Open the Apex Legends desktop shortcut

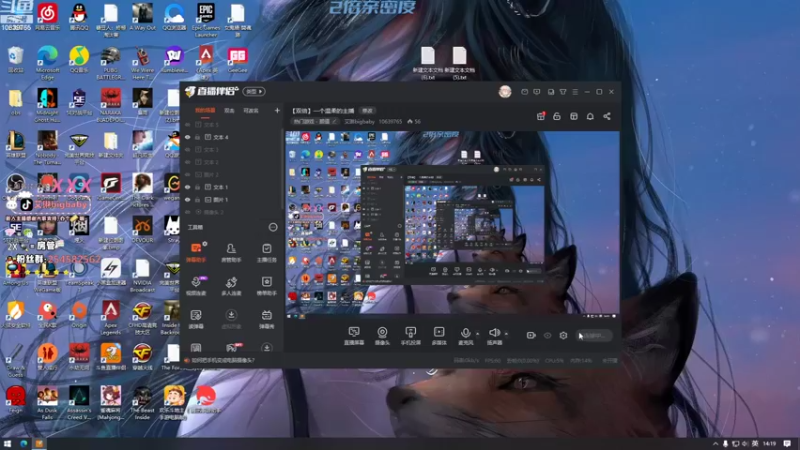(x=111, y=318)
